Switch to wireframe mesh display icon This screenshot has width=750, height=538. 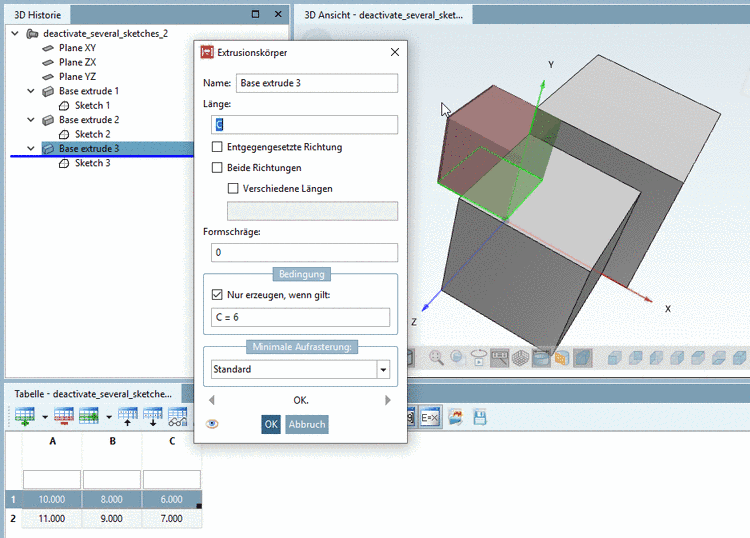pos(520,358)
